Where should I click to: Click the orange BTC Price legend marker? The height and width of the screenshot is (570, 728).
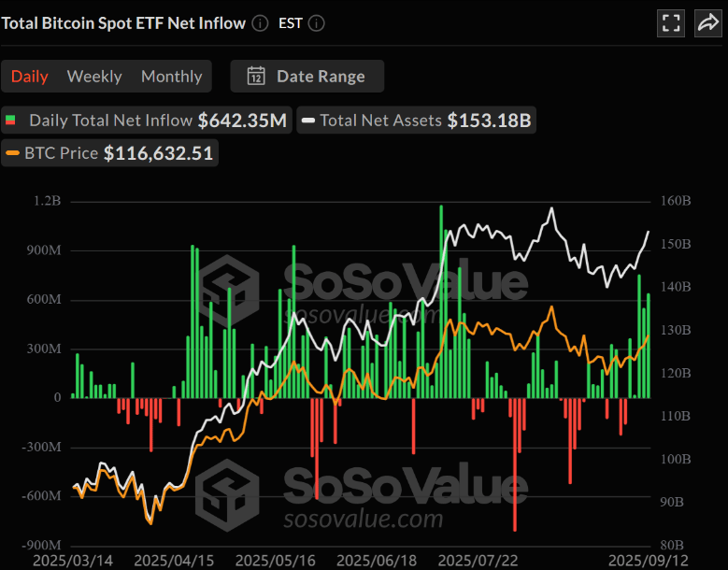pos(13,152)
